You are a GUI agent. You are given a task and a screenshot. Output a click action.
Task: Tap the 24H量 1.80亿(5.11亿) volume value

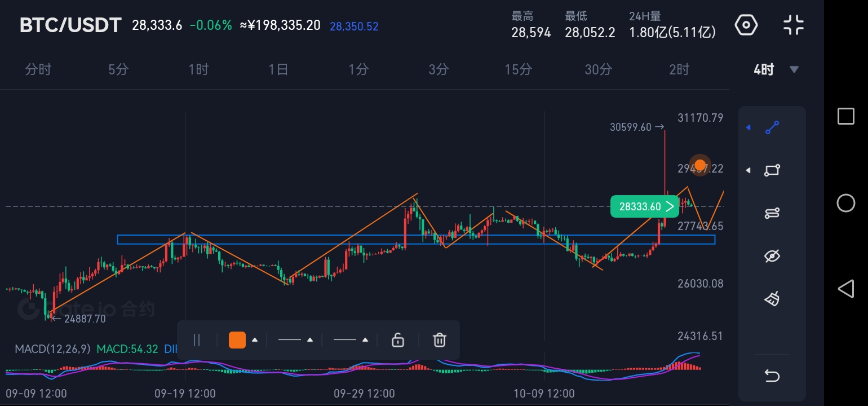point(672,33)
